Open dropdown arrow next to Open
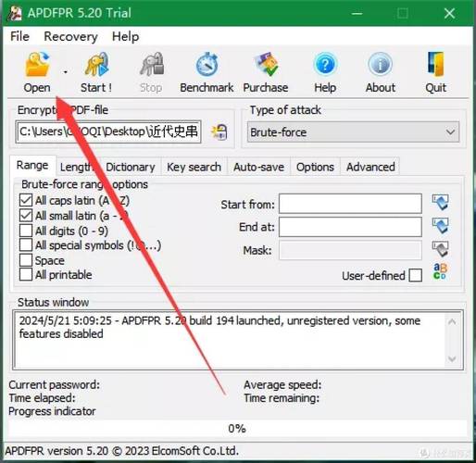The image size is (476, 463). pyautogui.click(x=66, y=72)
